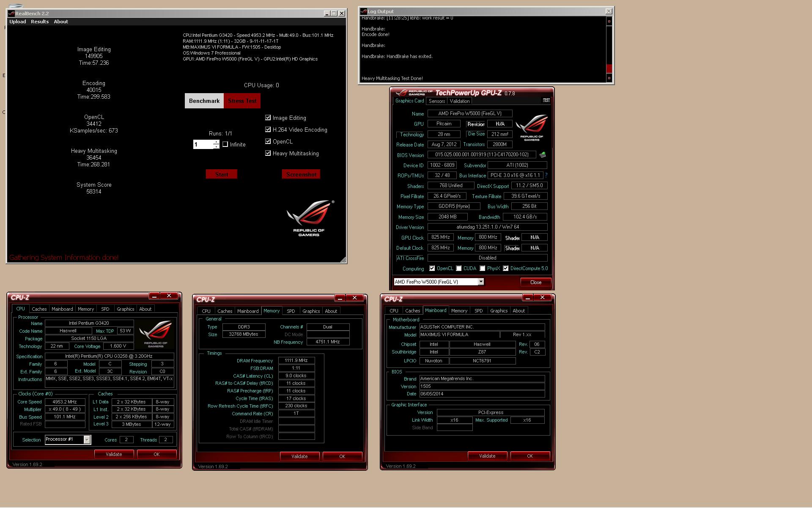Click the GPU-Z BIOS save chip icon
The width and height of the screenshot is (812, 508).
click(x=543, y=155)
